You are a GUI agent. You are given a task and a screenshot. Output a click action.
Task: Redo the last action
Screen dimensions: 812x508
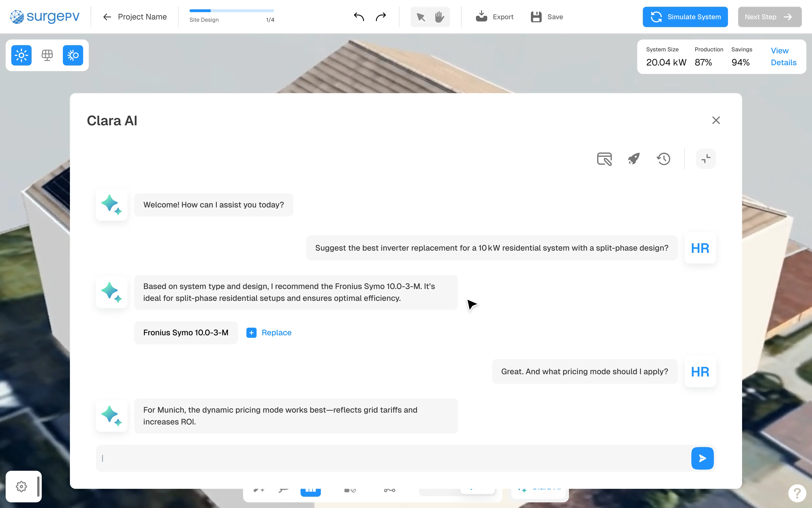point(381,17)
